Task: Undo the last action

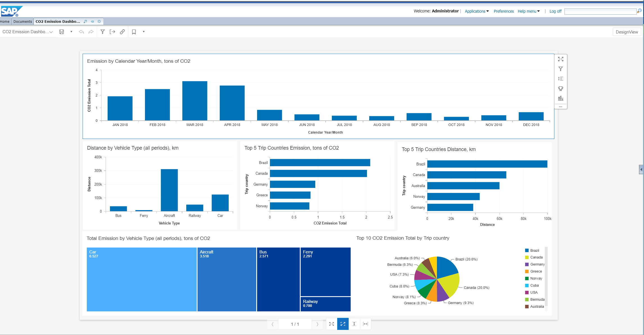Action: (x=81, y=32)
